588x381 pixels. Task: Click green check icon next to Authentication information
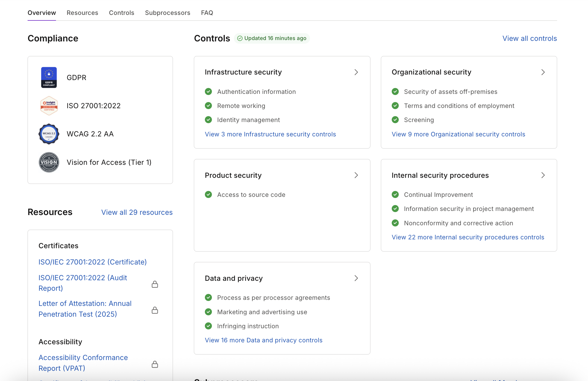coord(209,92)
